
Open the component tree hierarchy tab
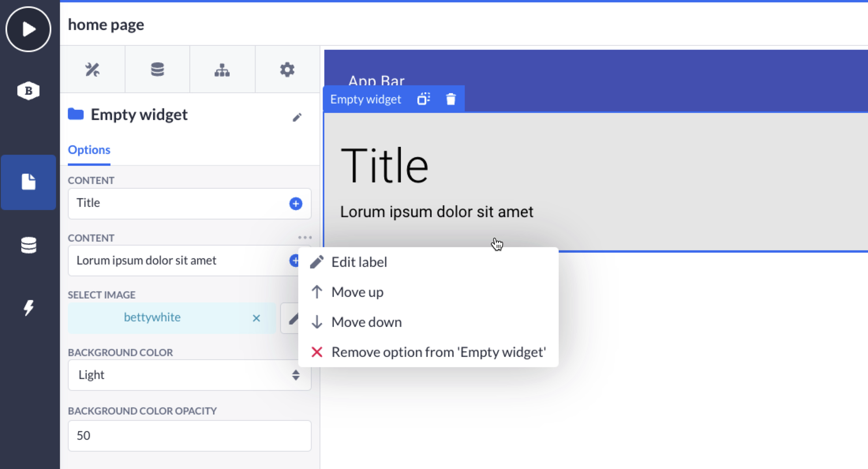click(222, 70)
